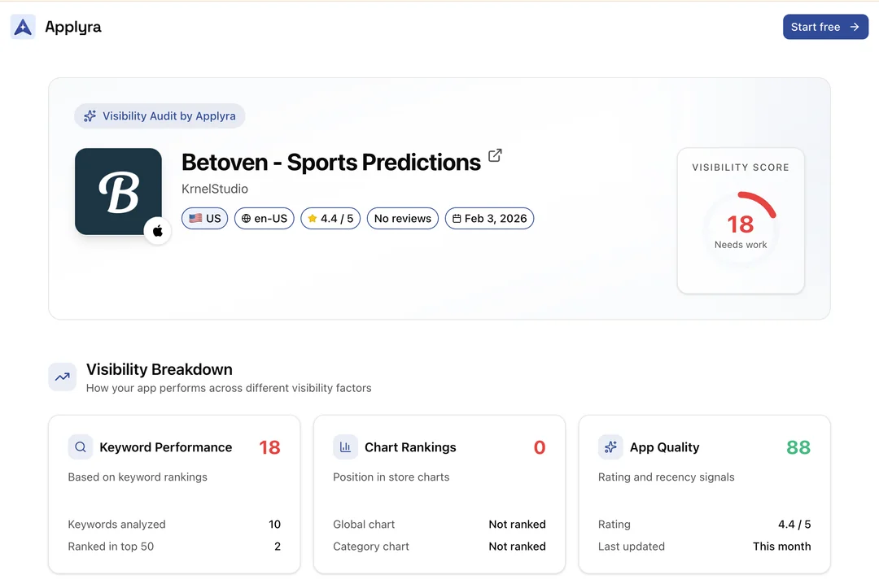Click the Visibility Breakdown trend icon

pyautogui.click(x=62, y=377)
